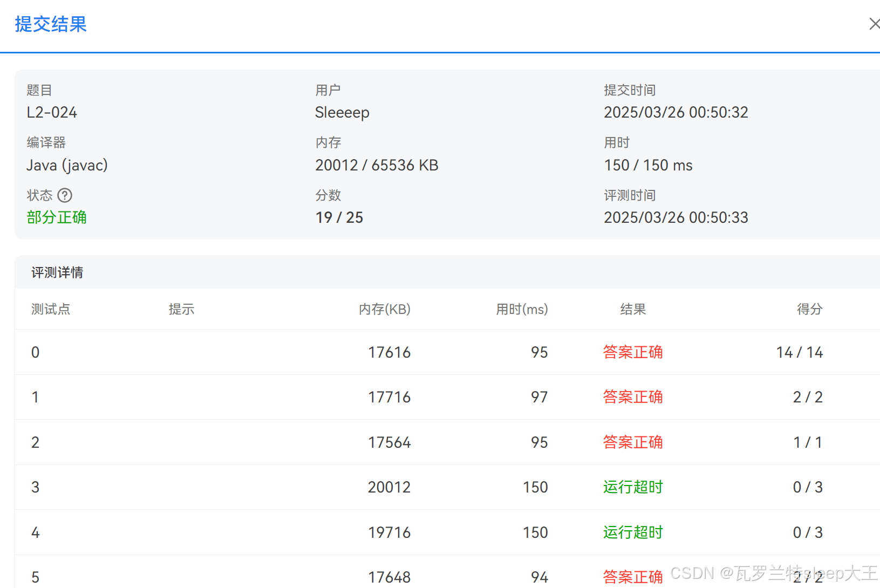Screen dimensions: 880x588
Task: Click memory value 19716
Action: [x=389, y=532]
